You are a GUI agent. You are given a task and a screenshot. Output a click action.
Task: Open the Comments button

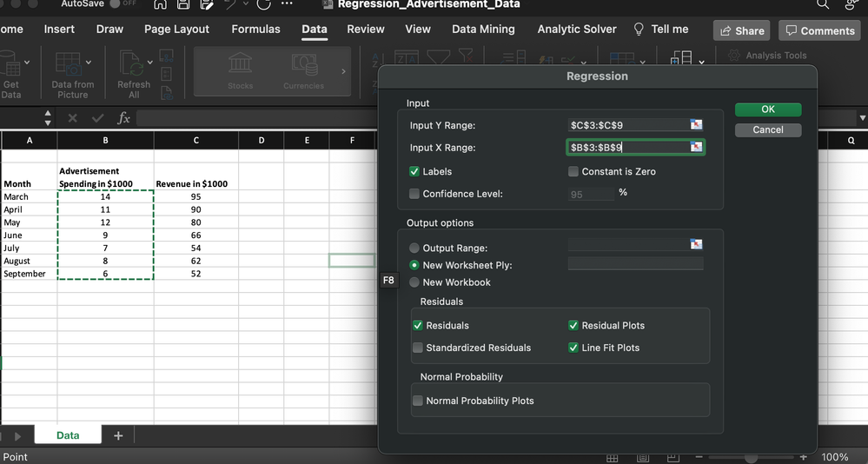pyautogui.click(x=820, y=30)
